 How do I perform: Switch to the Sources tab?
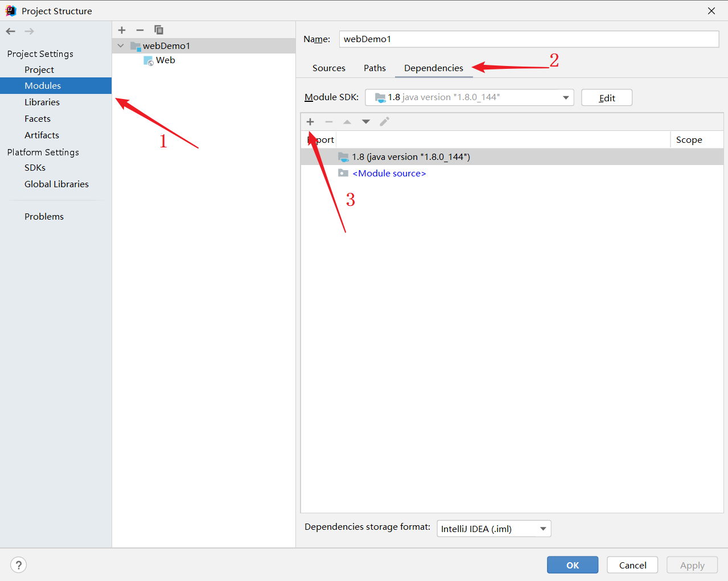point(329,68)
